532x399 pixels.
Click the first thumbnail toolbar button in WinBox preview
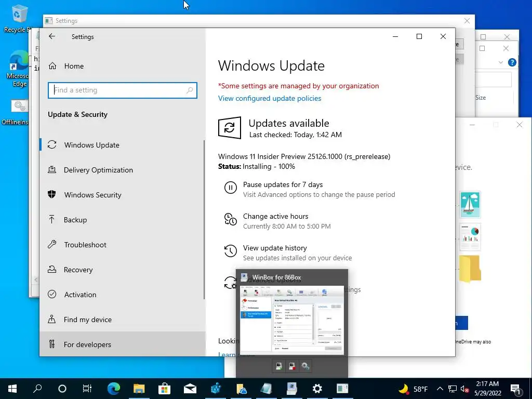(x=278, y=366)
